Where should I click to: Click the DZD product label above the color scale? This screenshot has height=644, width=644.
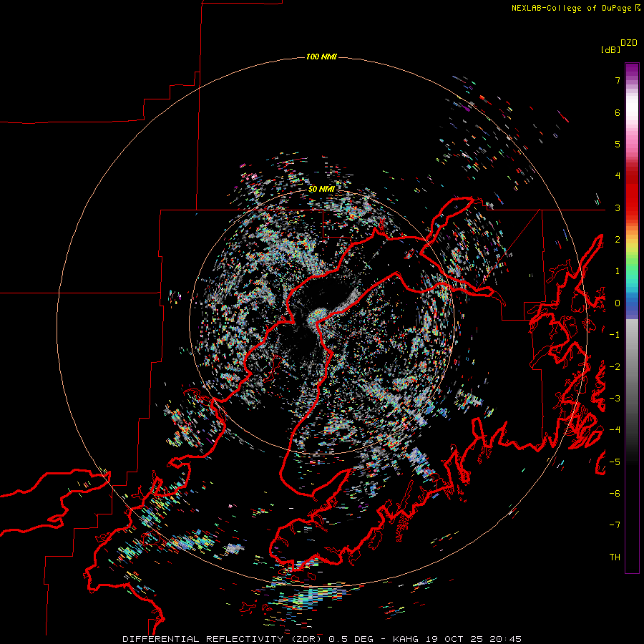click(629, 43)
